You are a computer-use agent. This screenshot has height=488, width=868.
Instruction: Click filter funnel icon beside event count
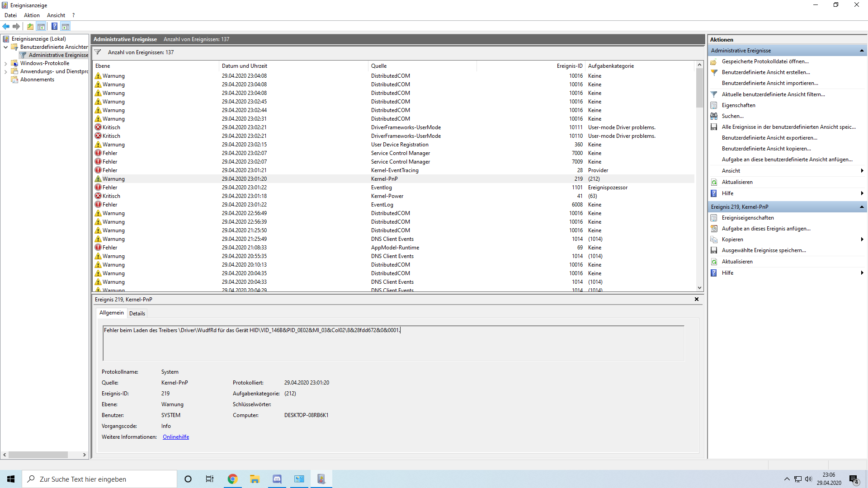(x=98, y=52)
